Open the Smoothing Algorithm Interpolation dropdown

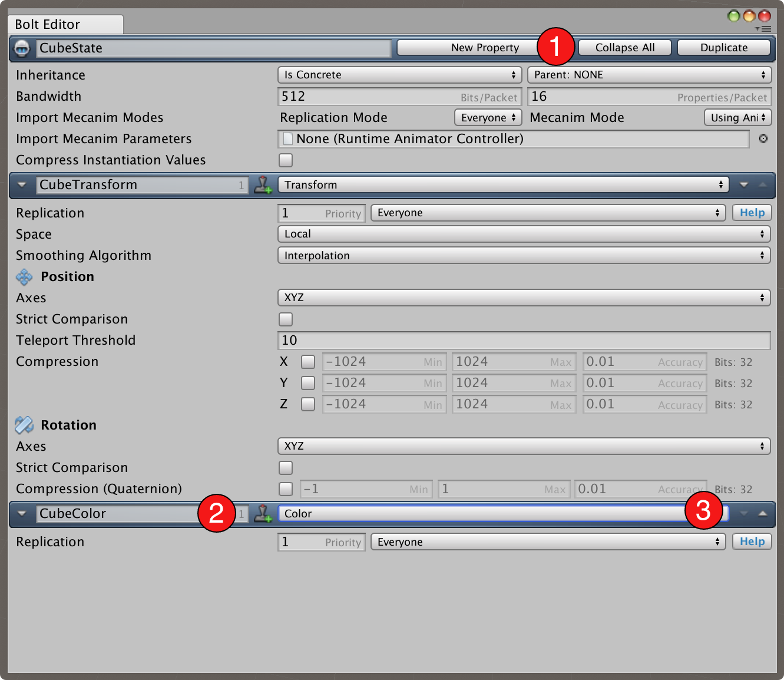coord(524,256)
